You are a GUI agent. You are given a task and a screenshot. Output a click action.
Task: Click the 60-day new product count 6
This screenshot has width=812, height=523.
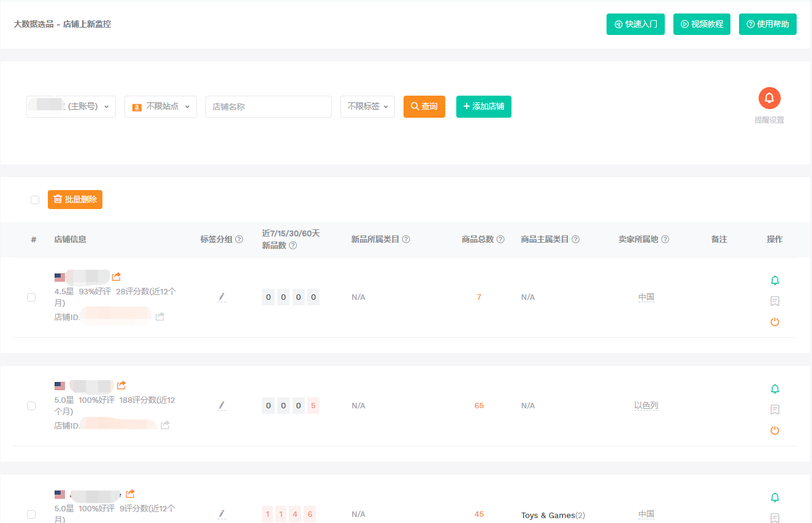tap(310, 514)
